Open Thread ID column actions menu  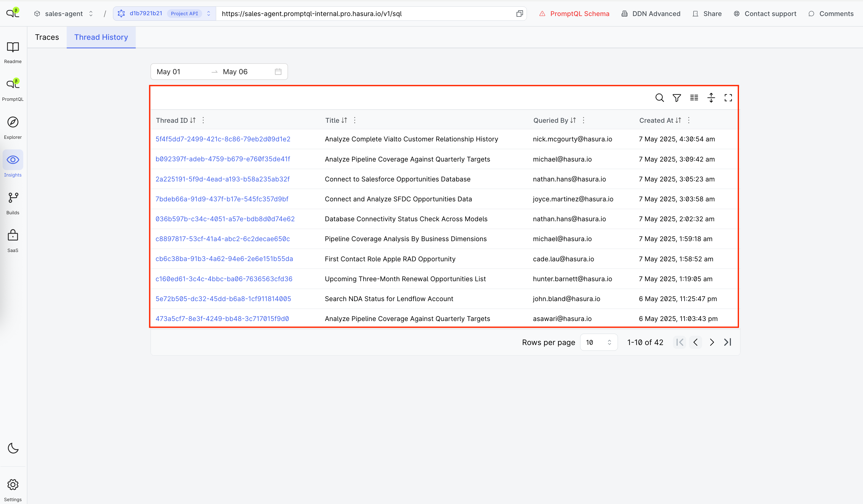click(203, 120)
